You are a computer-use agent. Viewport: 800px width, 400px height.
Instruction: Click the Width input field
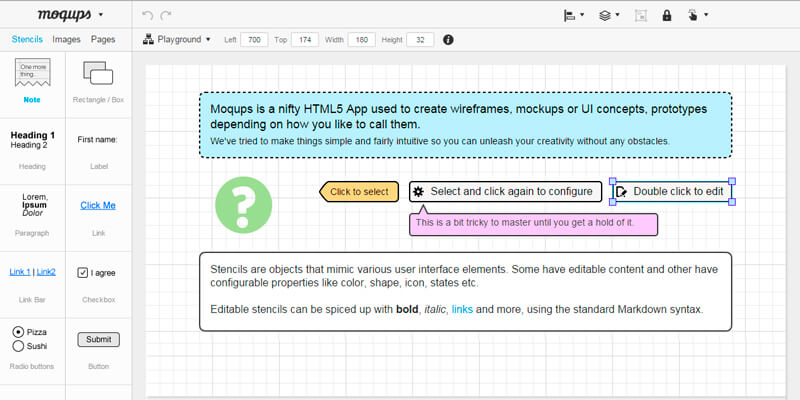tap(360, 40)
